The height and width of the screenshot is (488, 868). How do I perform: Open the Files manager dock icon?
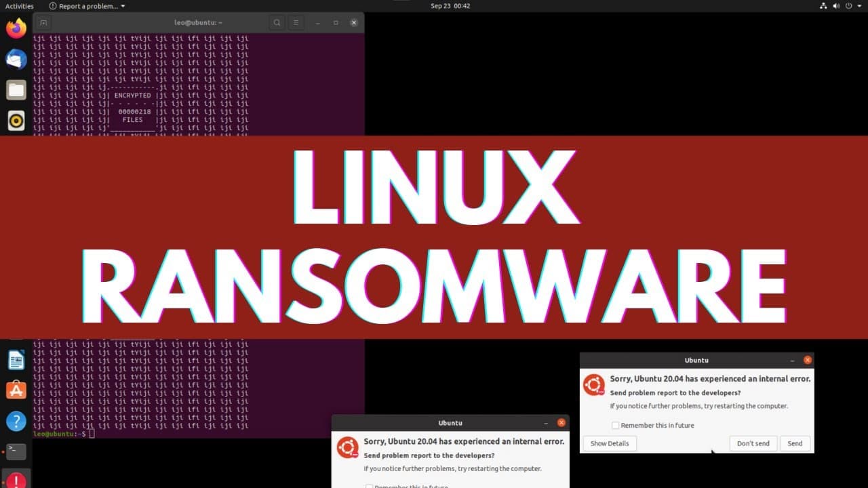16,90
